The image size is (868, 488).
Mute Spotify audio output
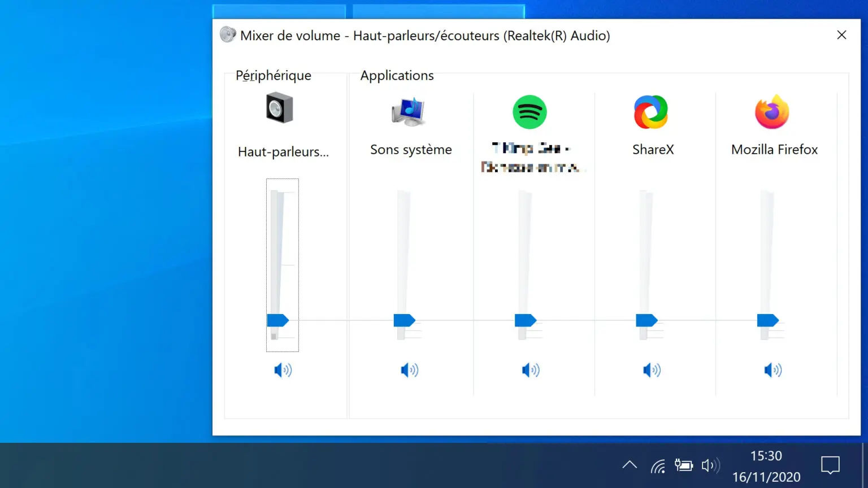pos(530,370)
